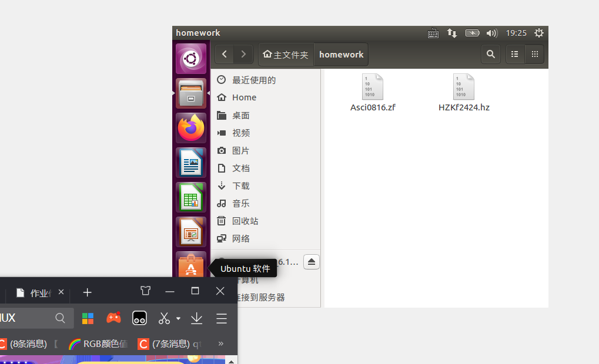Open (8条消息) bookmark
The height and width of the screenshot is (364, 599).
pos(29,344)
